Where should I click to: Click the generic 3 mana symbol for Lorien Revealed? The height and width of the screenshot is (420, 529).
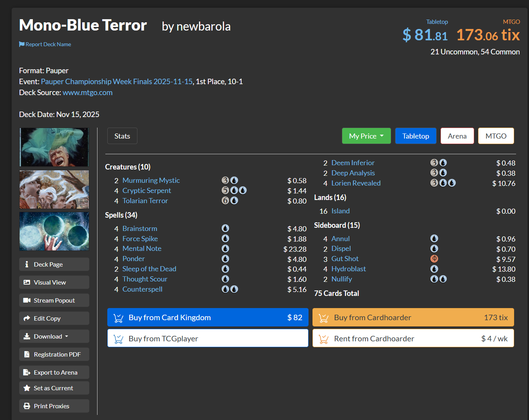point(434,183)
